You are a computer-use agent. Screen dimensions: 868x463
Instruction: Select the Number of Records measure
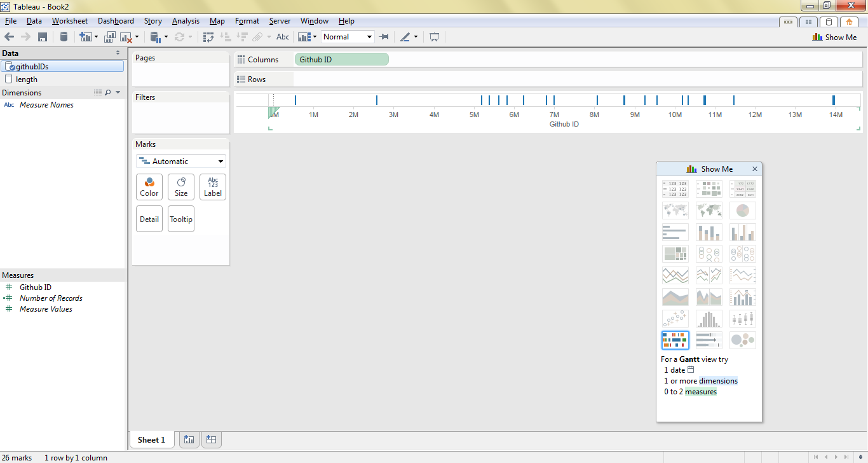51,298
